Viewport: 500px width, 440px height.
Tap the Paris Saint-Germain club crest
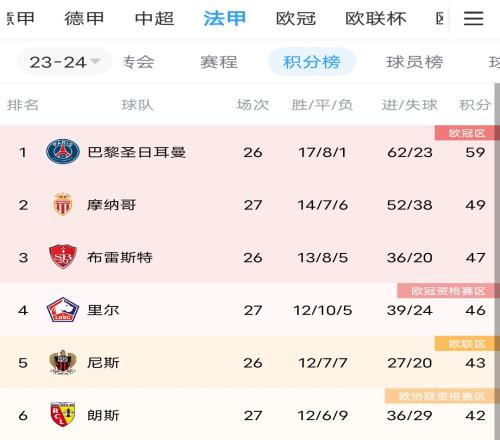pyautogui.click(x=63, y=152)
